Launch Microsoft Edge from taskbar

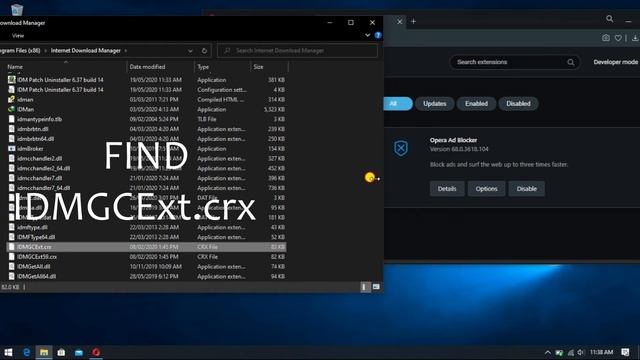click(x=27, y=352)
